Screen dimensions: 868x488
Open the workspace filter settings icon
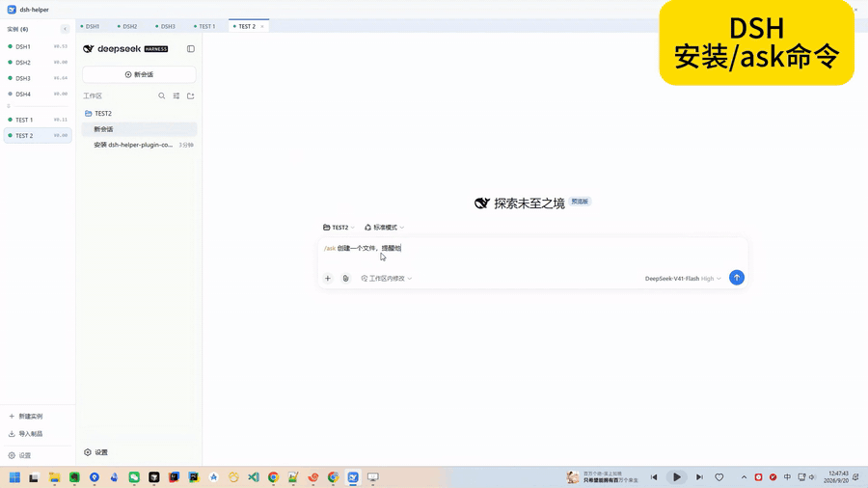pos(176,95)
